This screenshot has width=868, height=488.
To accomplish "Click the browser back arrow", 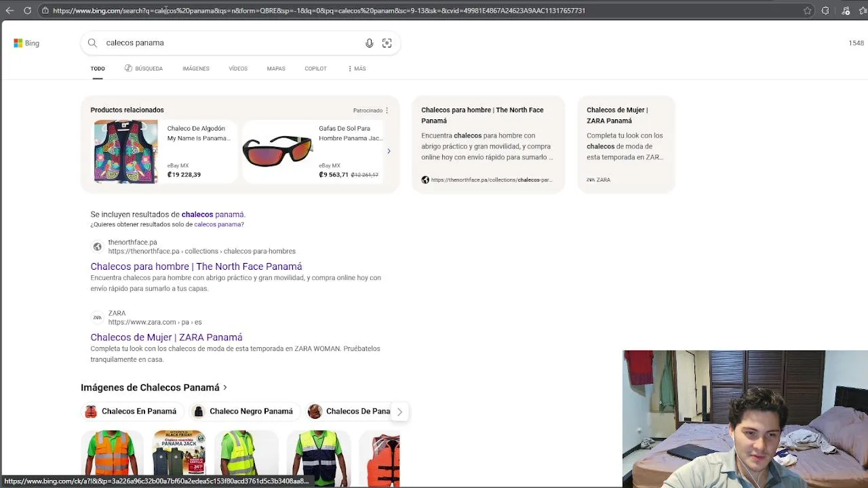I will click(x=10, y=11).
